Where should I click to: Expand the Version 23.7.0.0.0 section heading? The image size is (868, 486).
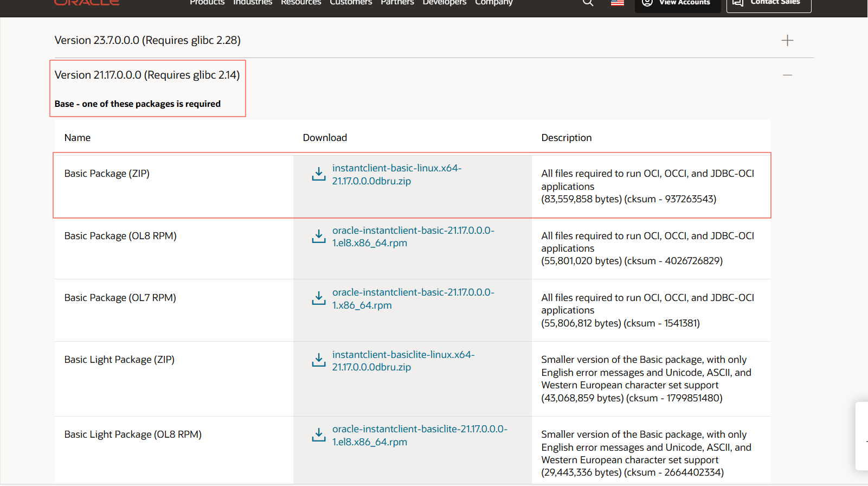coord(147,41)
